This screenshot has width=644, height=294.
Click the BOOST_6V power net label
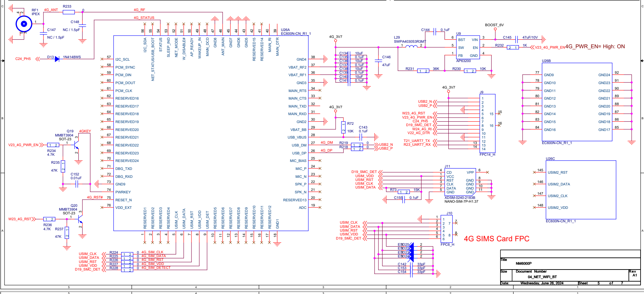494,25
